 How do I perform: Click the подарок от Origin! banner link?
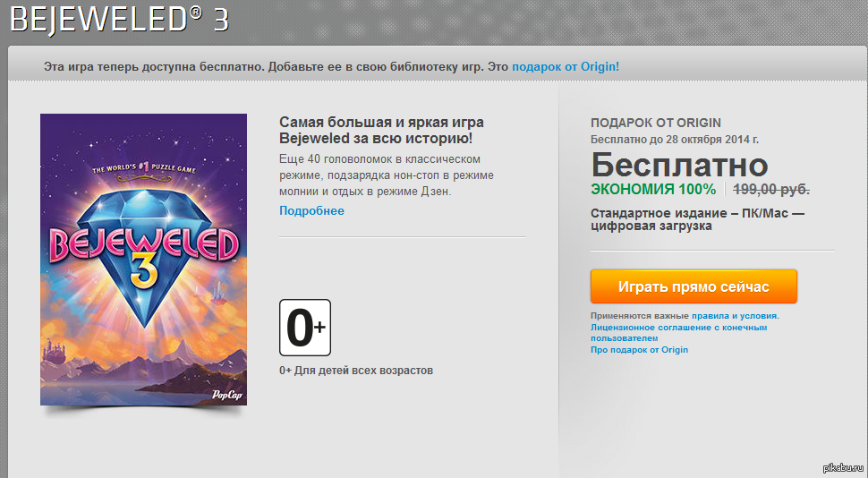566,67
